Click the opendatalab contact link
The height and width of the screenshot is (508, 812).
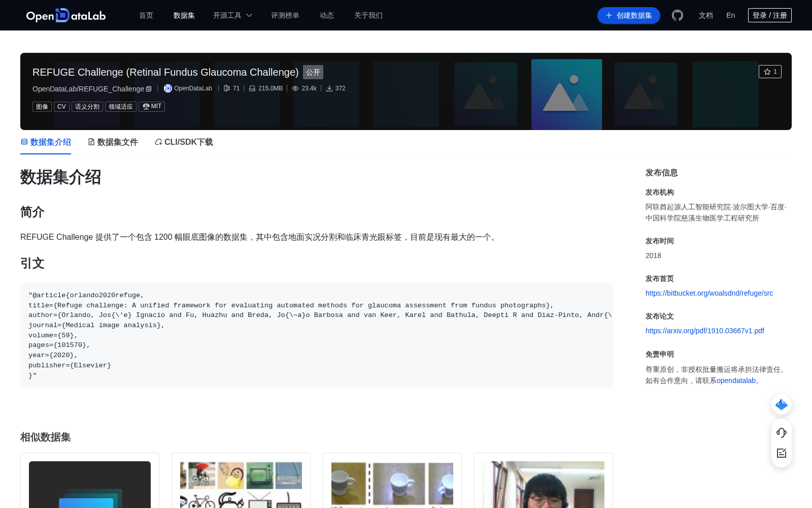pyautogui.click(x=736, y=380)
